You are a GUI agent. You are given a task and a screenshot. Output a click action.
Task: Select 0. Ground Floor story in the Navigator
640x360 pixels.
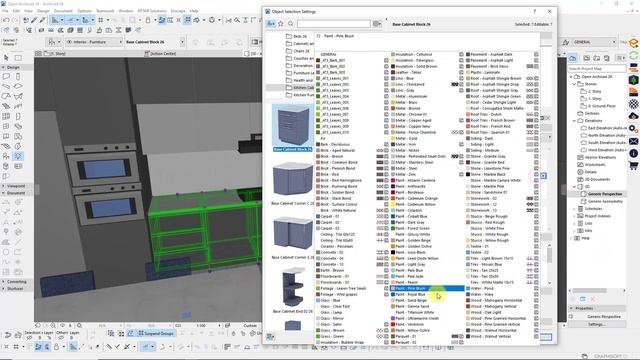pyautogui.click(x=602, y=106)
